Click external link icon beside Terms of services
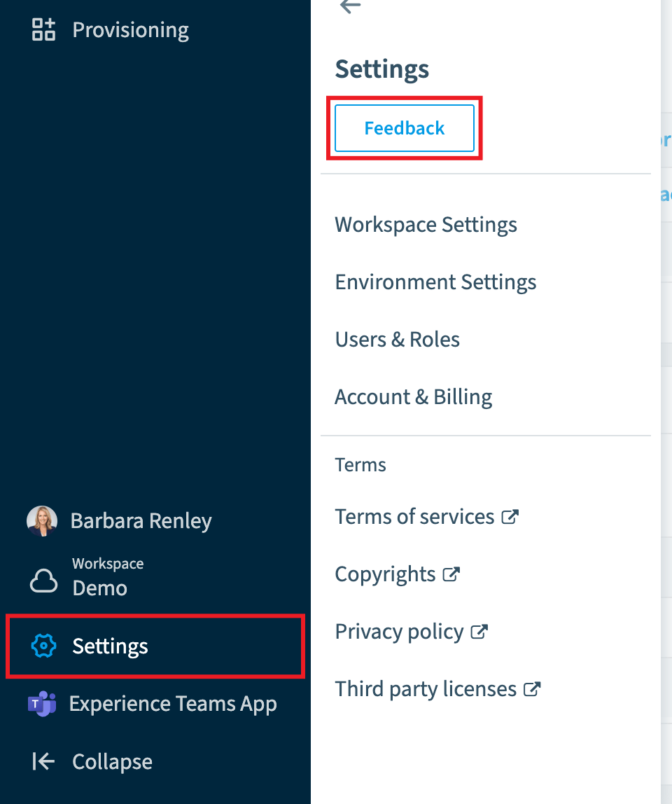Screen dimensions: 672x804 (x=510, y=517)
